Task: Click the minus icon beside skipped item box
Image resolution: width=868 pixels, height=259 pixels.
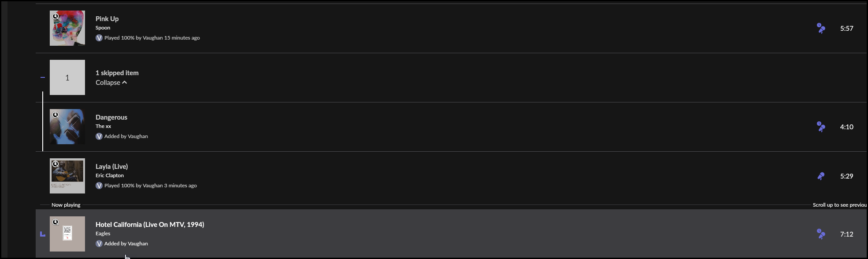Action: (x=43, y=77)
